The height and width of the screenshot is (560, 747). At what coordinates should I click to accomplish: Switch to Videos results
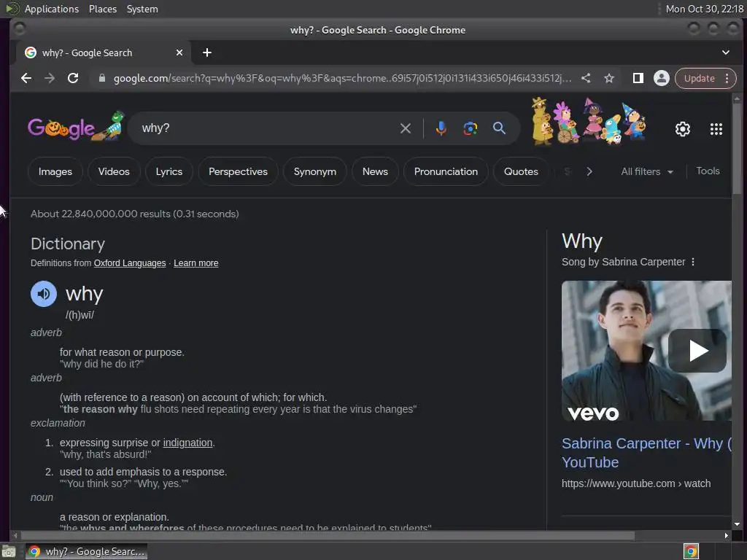point(114,171)
